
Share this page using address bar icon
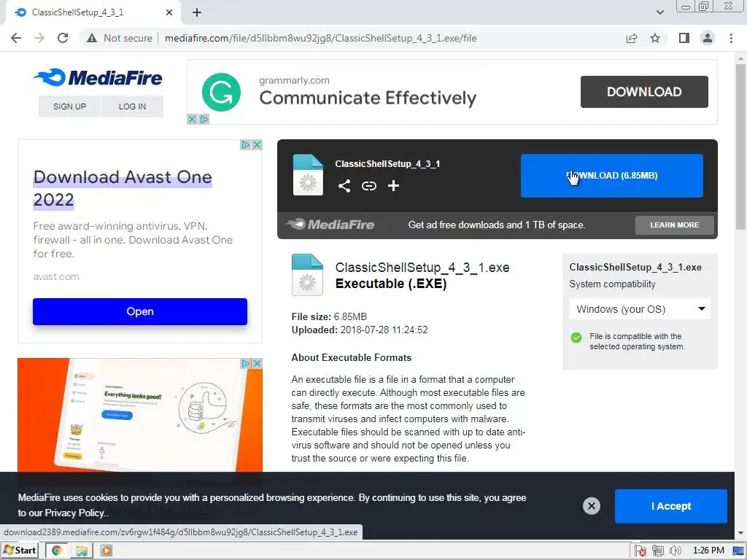[x=632, y=38]
